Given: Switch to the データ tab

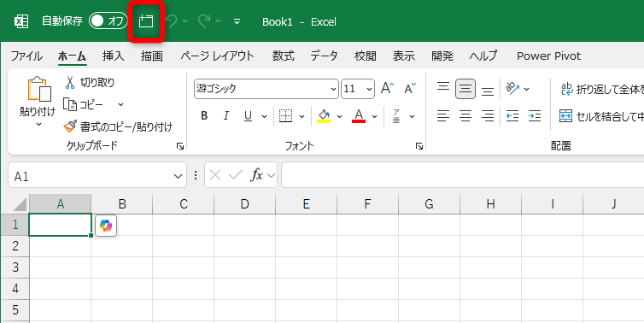Looking at the screenshot, I should (324, 56).
